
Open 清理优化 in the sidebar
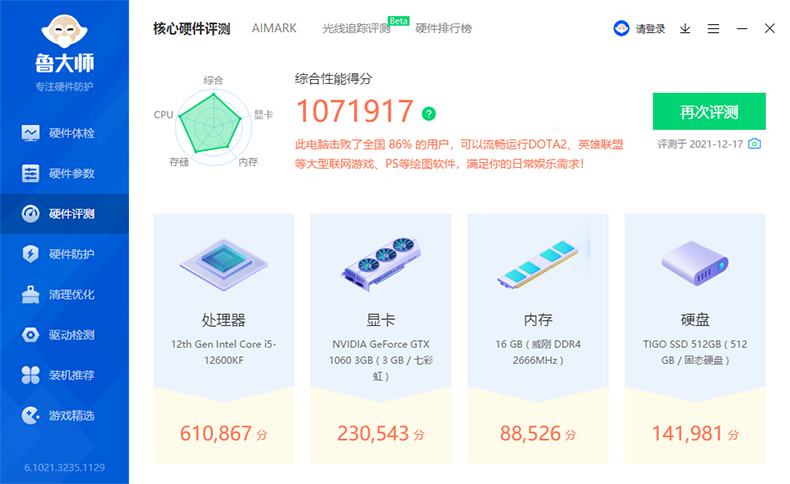coord(58,294)
